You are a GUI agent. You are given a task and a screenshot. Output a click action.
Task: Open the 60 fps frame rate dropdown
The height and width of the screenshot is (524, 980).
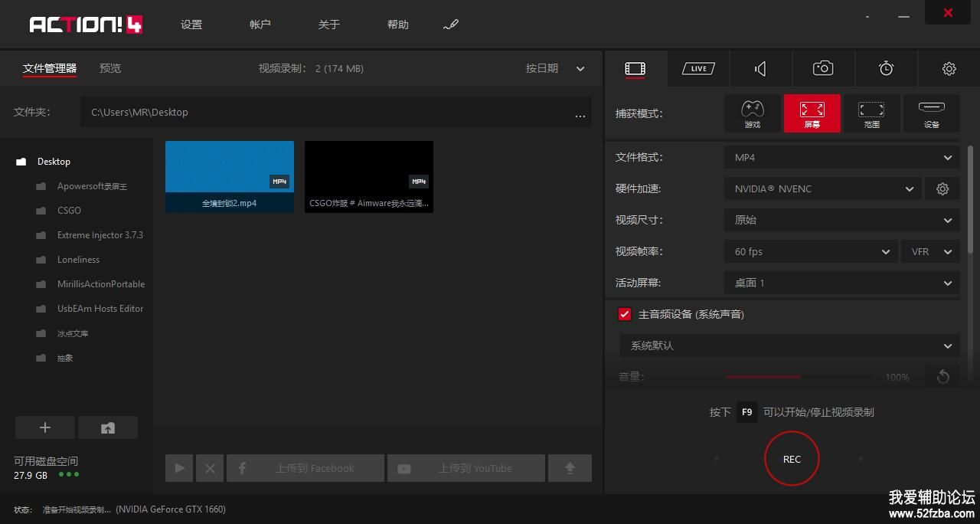[x=811, y=251]
